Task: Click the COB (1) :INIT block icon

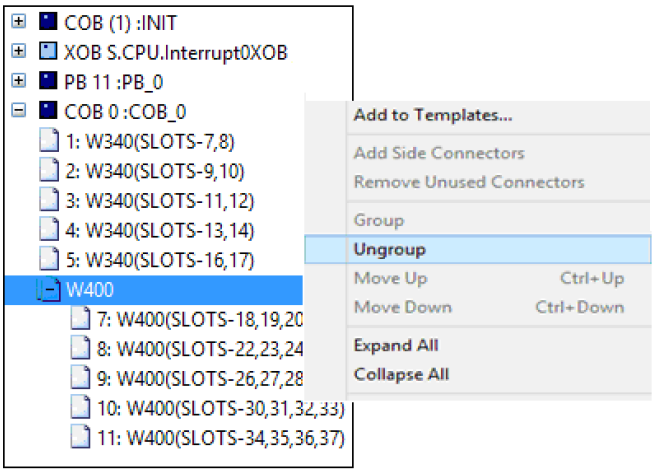Action: click(x=48, y=21)
